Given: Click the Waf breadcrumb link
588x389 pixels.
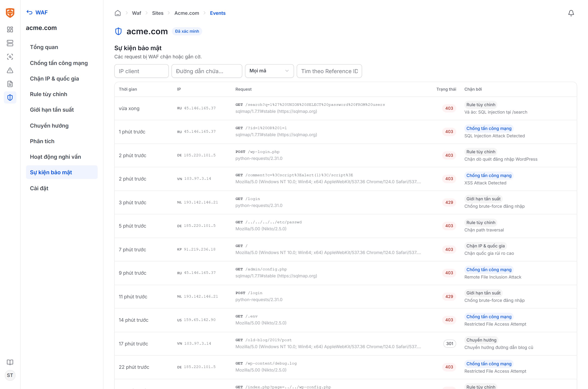Looking at the screenshot, I should pos(136,13).
